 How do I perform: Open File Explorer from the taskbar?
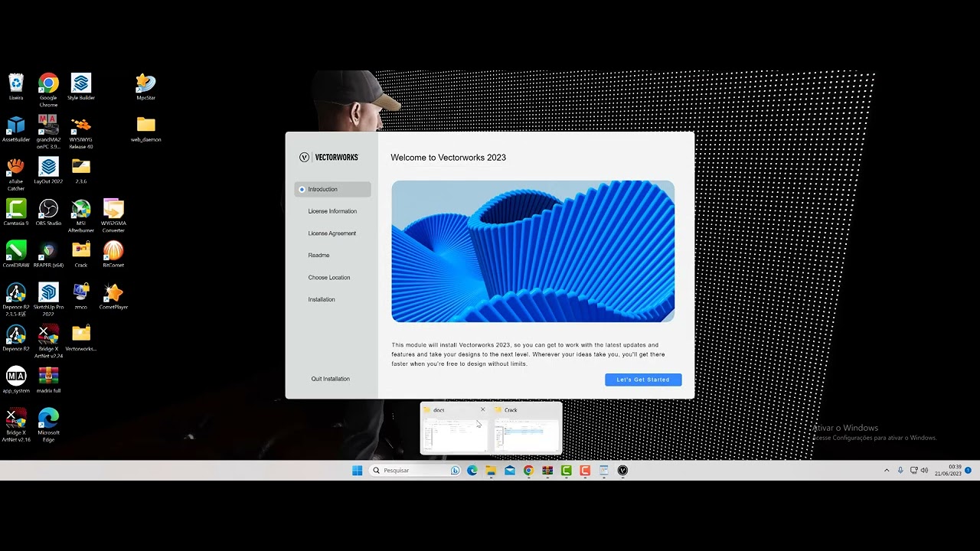[491, 471]
